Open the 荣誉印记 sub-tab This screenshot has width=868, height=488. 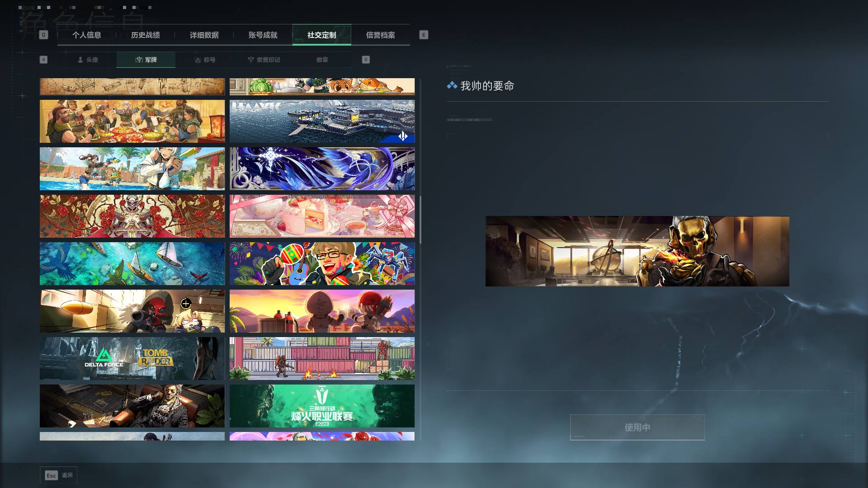[x=264, y=60]
